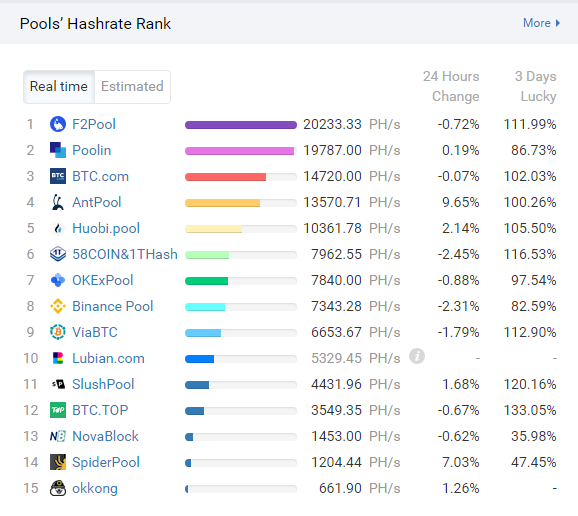Open the SlushPool link

click(x=103, y=384)
